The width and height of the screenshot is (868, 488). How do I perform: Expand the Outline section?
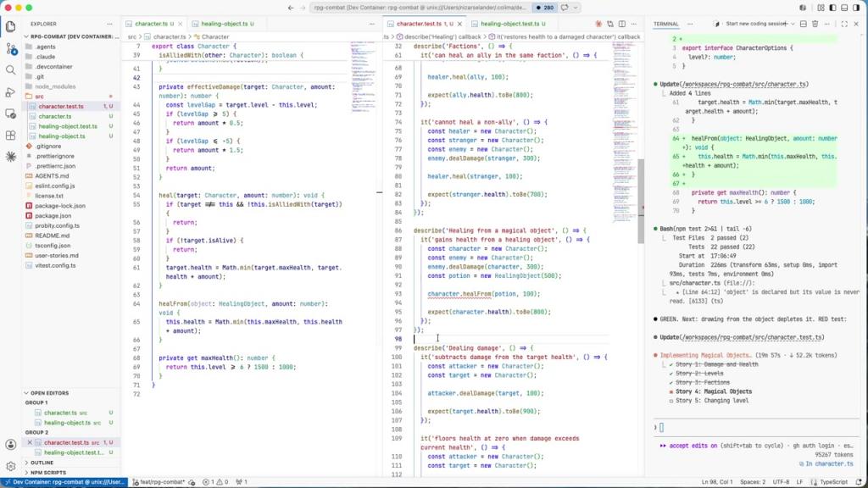pyautogui.click(x=71, y=463)
